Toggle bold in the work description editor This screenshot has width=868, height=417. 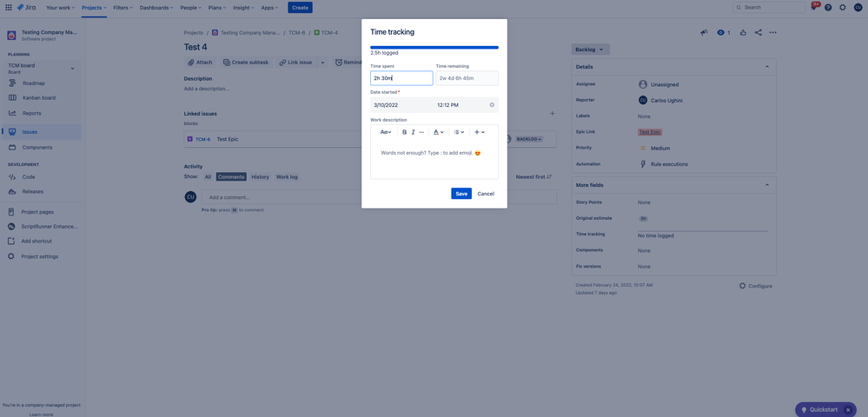tap(404, 132)
